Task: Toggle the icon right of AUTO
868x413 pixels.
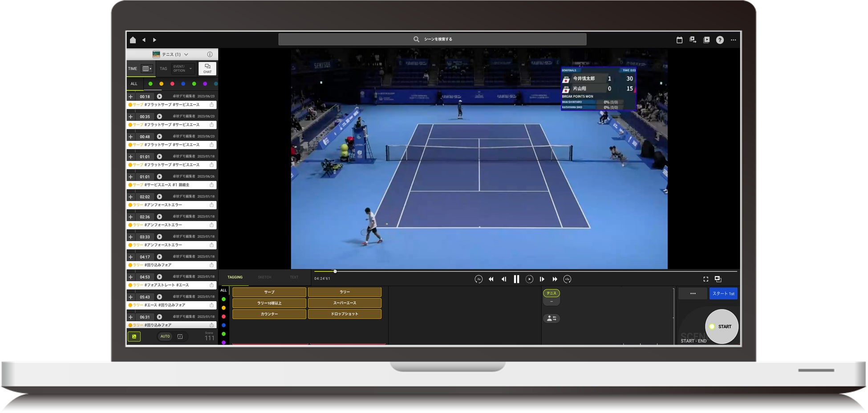Action: (180, 336)
